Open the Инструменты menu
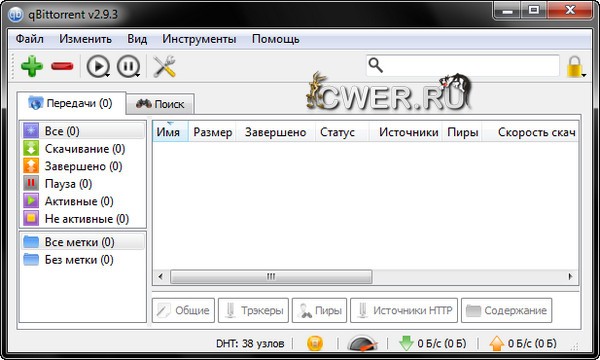Image resolution: width=600 pixels, height=360 pixels. point(199,39)
